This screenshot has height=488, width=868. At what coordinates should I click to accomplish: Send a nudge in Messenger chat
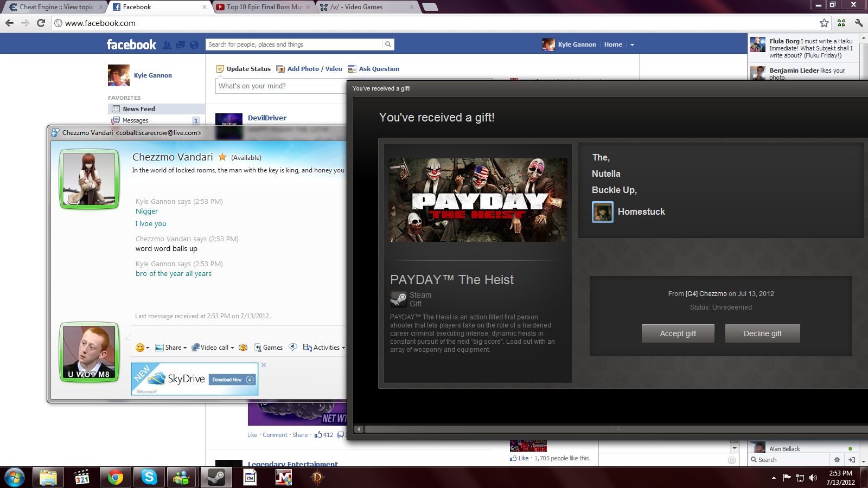[x=243, y=348]
